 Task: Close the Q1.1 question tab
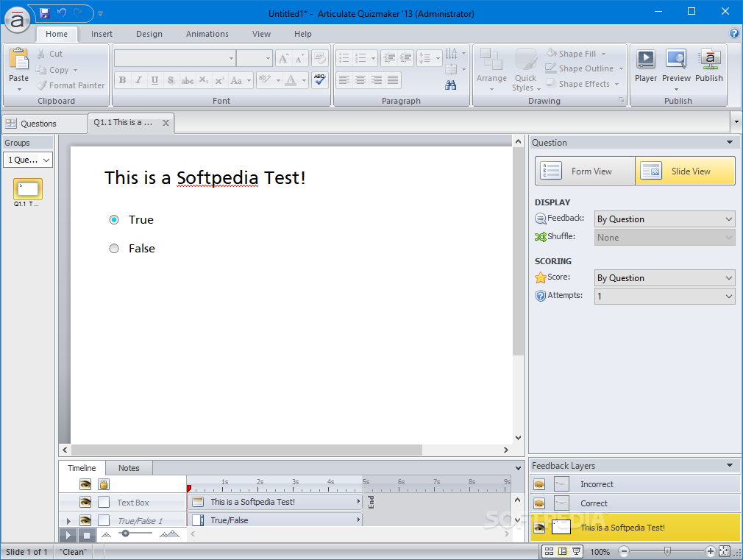166,123
